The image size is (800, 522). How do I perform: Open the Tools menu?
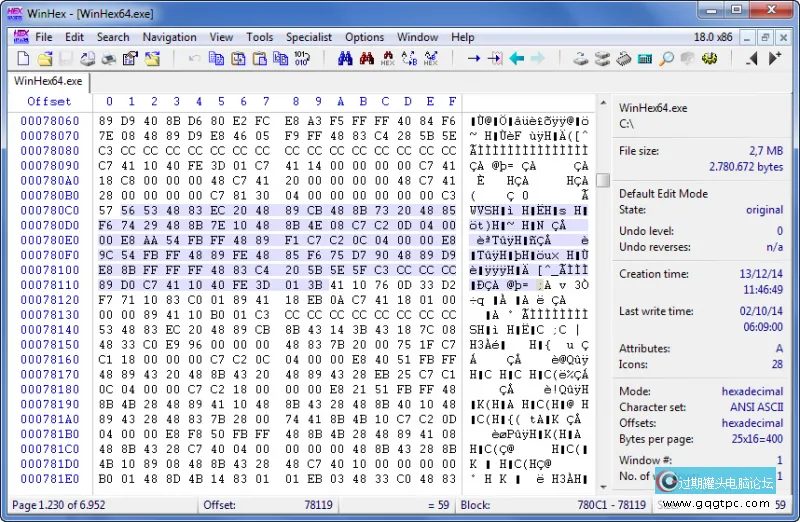[259, 37]
